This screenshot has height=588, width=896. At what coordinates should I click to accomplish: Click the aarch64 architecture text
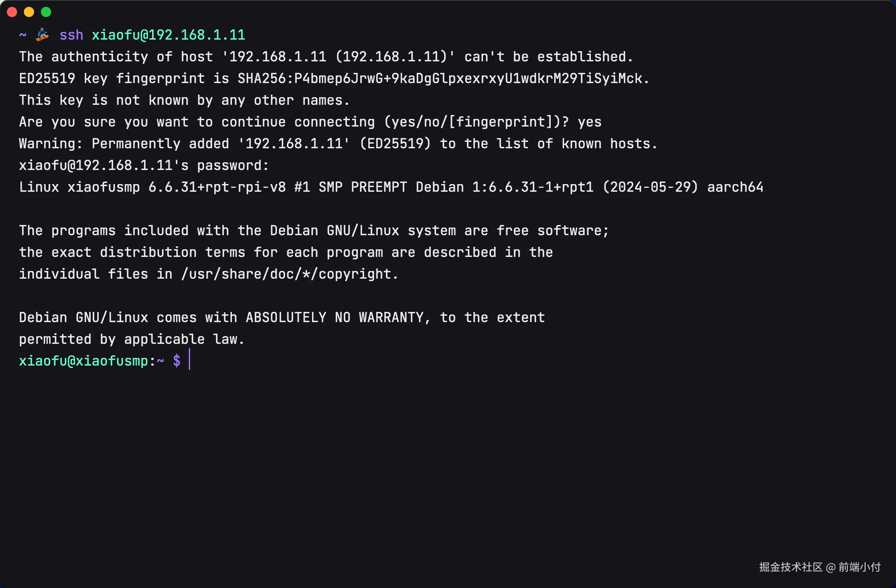(735, 187)
